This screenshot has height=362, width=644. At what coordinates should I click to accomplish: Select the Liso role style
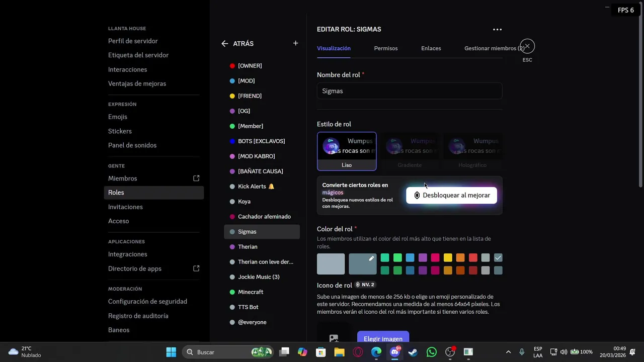pyautogui.click(x=347, y=151)
